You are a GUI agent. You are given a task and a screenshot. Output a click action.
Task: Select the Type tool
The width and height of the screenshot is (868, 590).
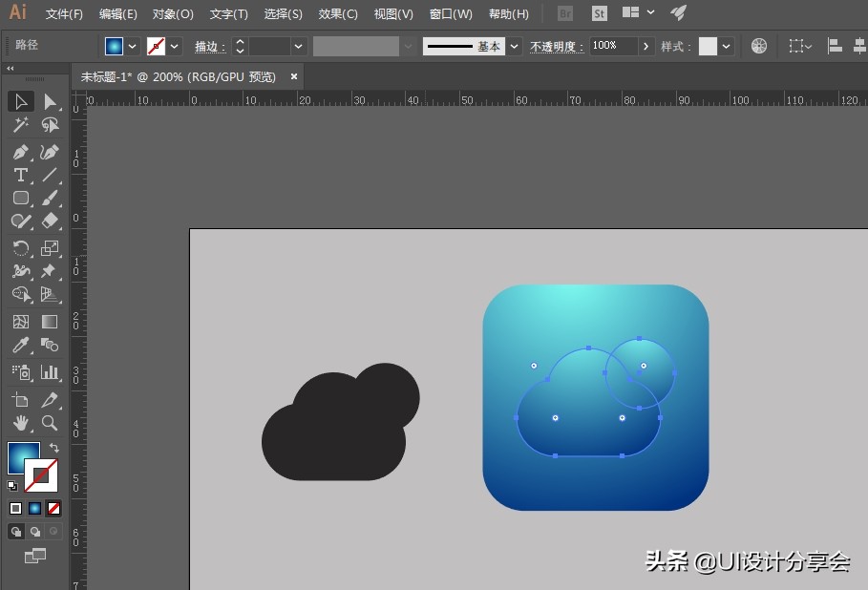[21, 175]
